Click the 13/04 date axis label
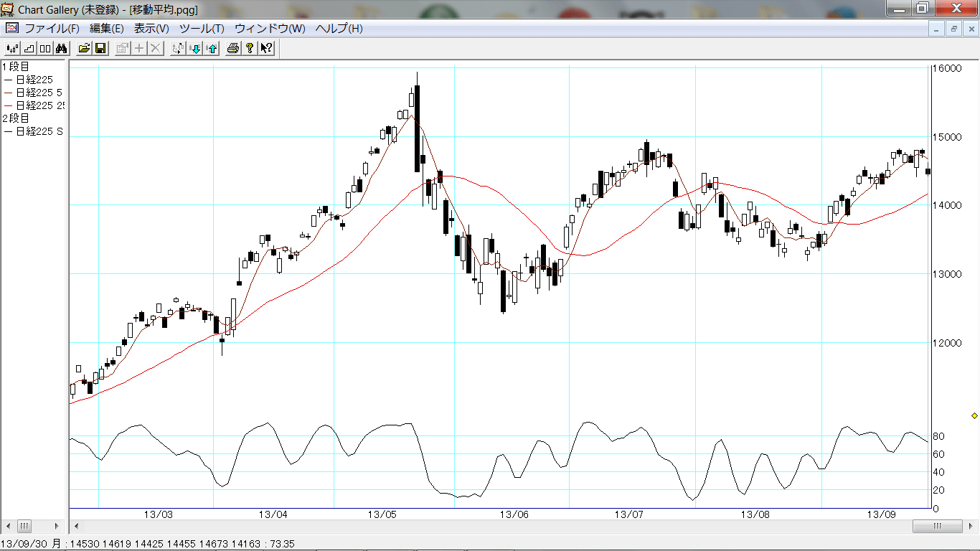980x551 pixels. 273,514
